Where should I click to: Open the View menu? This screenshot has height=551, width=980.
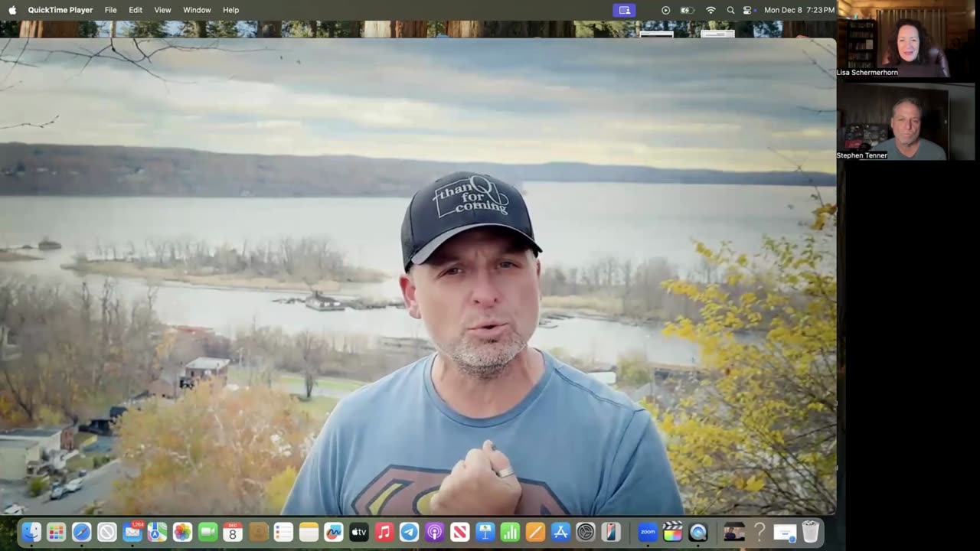click(162, 10)
